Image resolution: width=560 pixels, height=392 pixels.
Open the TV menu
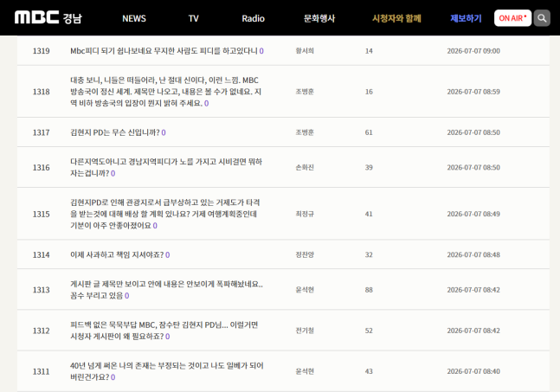194,18
